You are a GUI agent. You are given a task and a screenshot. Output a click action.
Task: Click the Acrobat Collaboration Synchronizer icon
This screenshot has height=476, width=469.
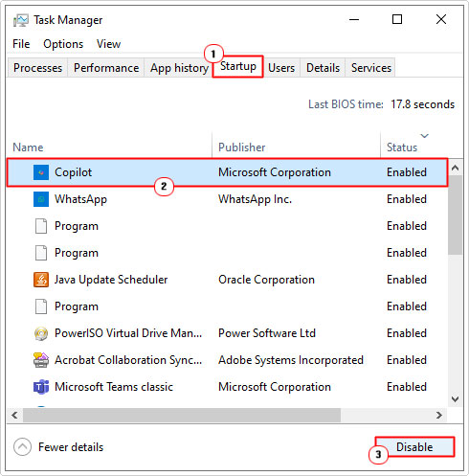click(41, 360)
